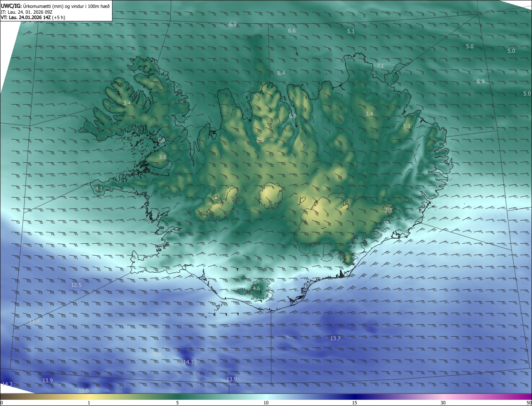Click the '30' tick label on the color scale
Viewport: 532px width, 406px height.
443,403
